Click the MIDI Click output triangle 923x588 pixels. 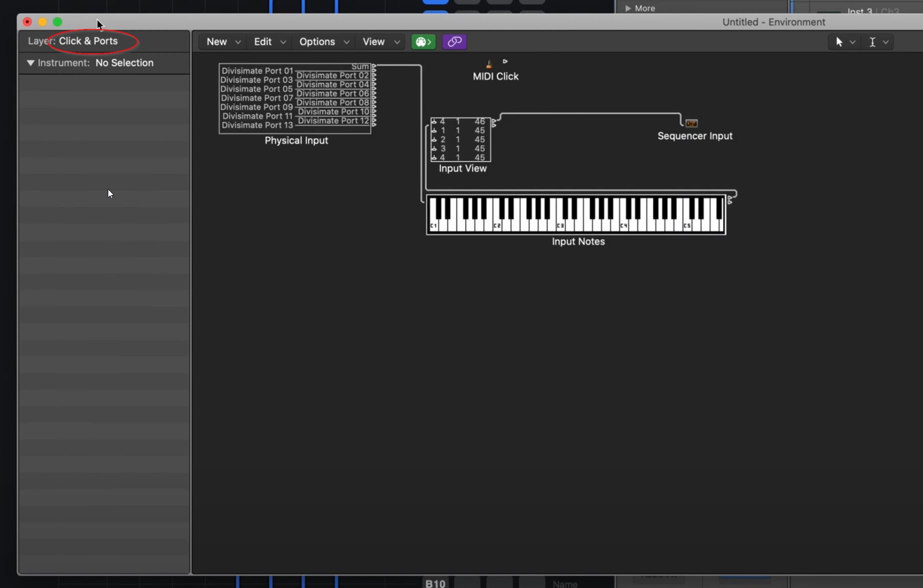tap(505, 61)
